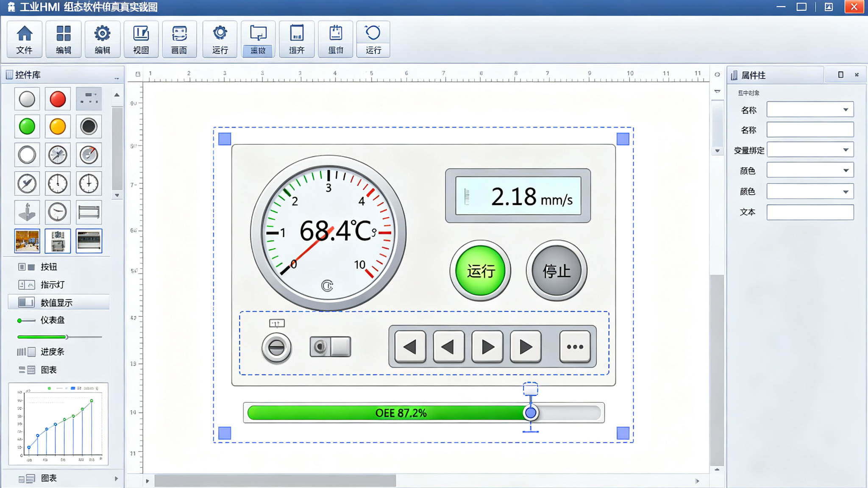
Task: Select 数值显示 category in control library
Action: pos(58,302)
